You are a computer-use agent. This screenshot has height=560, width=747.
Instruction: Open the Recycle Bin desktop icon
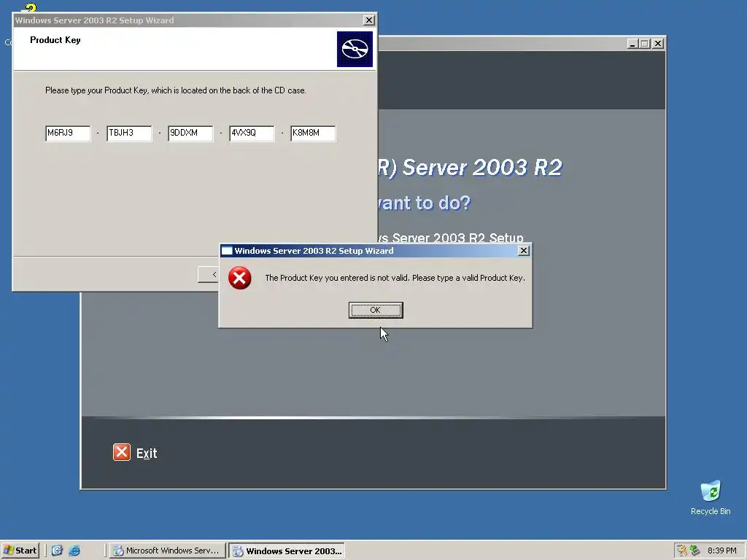(711, 497)
